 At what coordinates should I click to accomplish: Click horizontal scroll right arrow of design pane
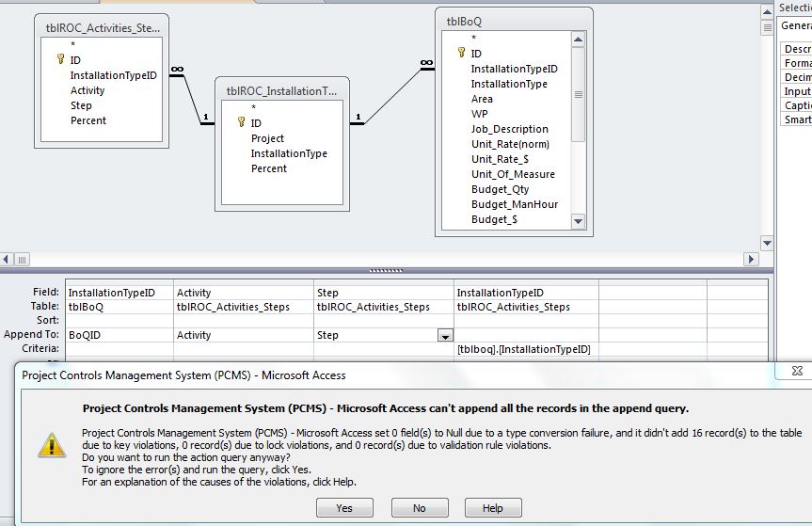(751, 259)
